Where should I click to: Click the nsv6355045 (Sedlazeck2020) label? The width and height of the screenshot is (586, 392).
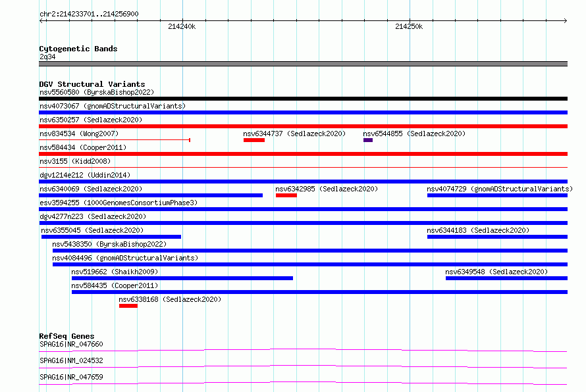click(92, 230)
